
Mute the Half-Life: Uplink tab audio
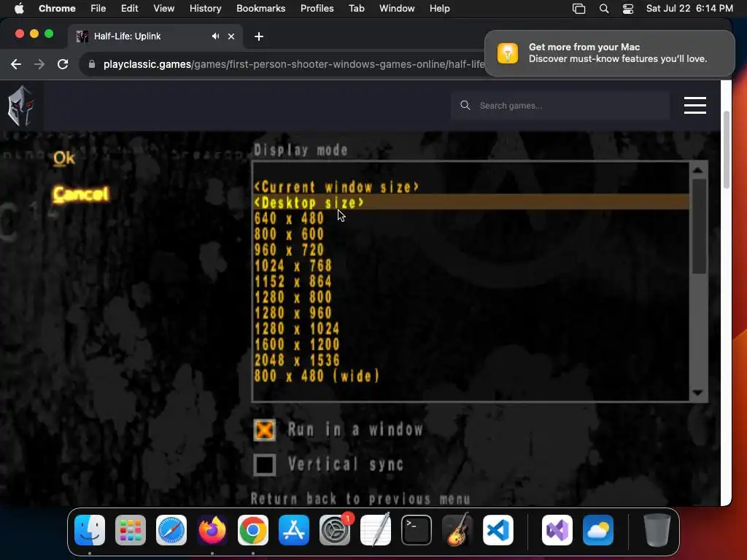tap(215, 36)
